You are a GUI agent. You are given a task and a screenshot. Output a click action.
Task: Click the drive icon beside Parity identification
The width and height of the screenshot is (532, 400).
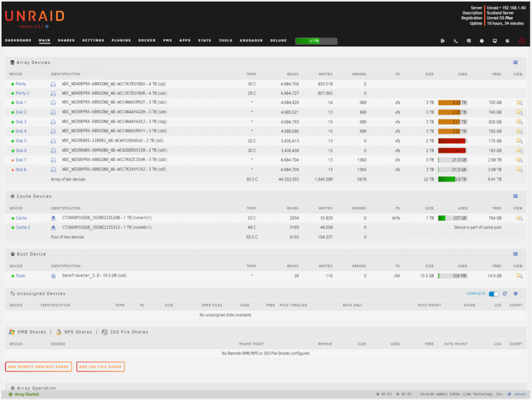[x=53, y=84]
